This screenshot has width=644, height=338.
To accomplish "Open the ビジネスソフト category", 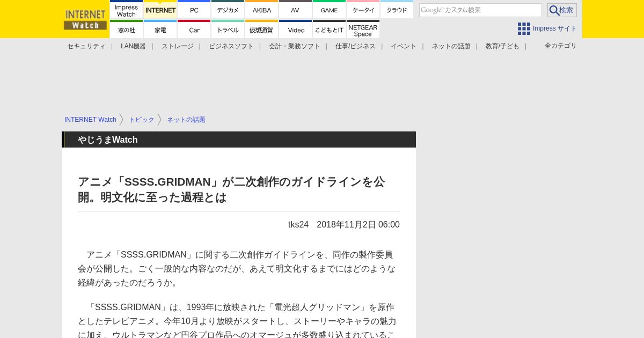I will tap(231, 46).
